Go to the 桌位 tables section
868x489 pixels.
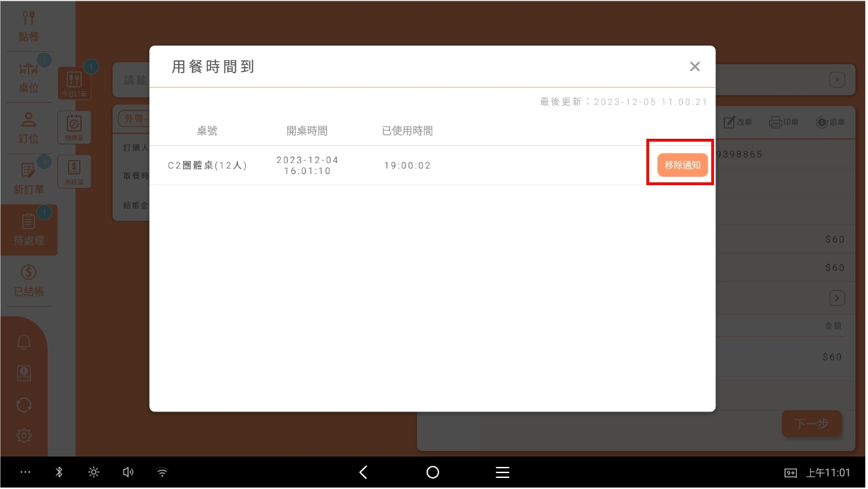click(x=28, y=77)
